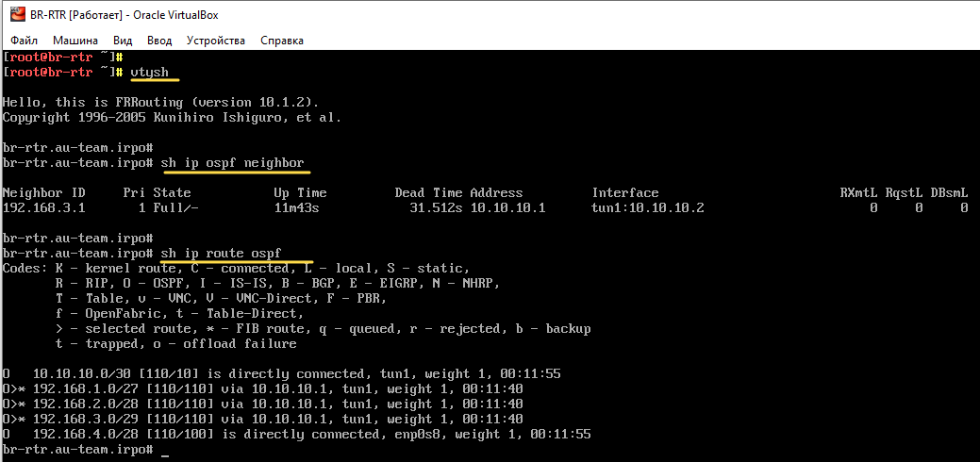The height and width of the screenshot is (462, 980).
Task: Click the 'sh ip ospf neighbor' command text
Action: (x=232, y=162)
